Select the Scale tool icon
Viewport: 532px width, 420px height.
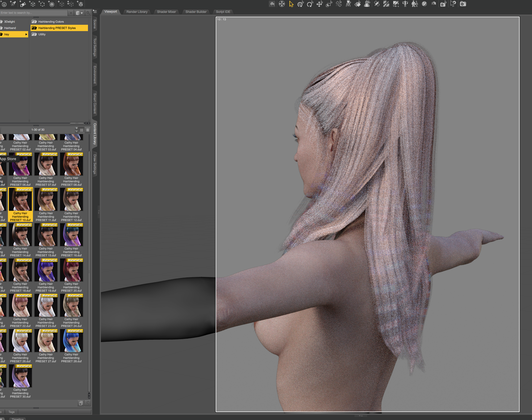(x=329, y=4)
